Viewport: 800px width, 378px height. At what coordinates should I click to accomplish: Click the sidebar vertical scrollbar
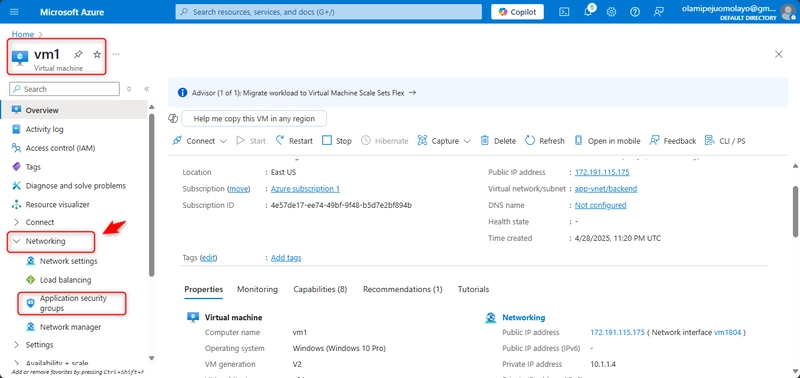[152, 194]
